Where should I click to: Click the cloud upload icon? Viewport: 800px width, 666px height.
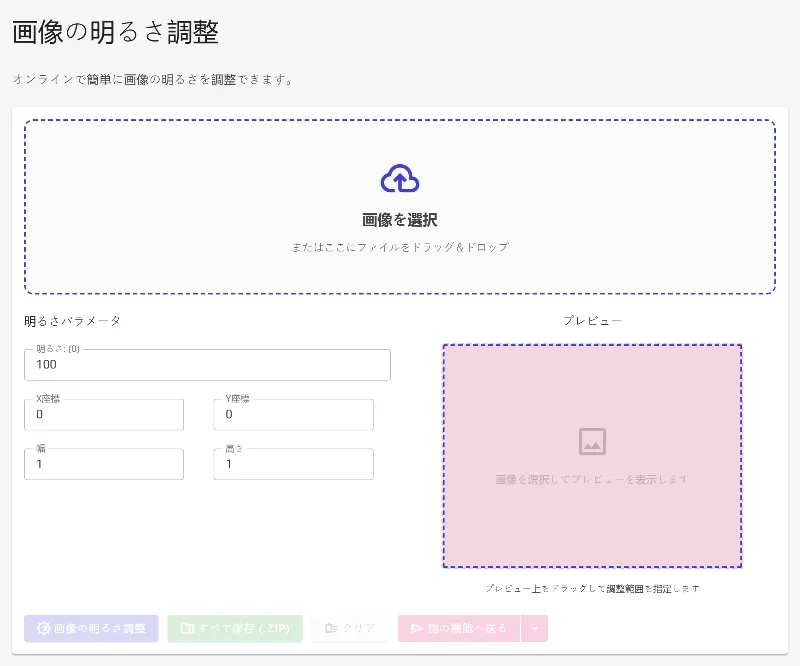point(400,178)
